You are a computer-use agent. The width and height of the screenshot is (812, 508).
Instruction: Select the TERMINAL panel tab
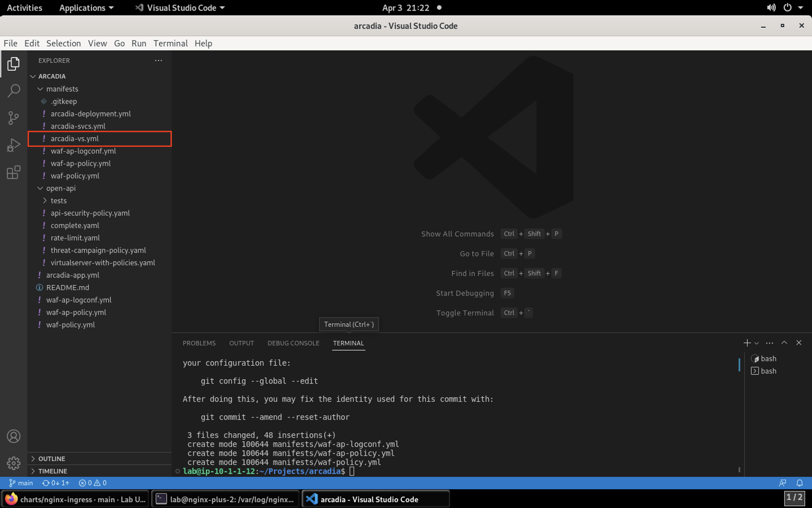coord(348,343)
